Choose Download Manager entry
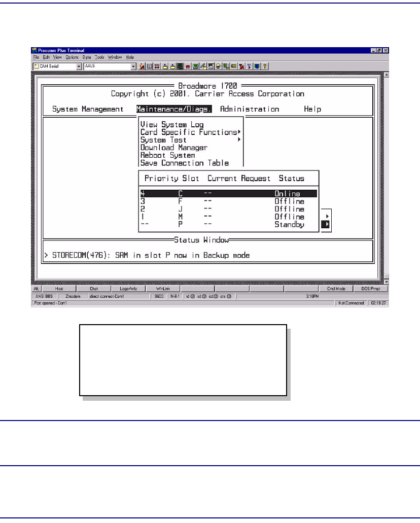This screenshot has height=523, width=420. coord(174,148)
